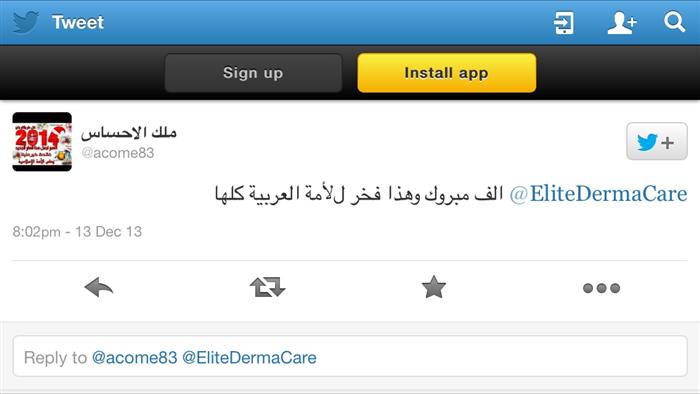Follow the user with bird-plus button

click(657, 141)
